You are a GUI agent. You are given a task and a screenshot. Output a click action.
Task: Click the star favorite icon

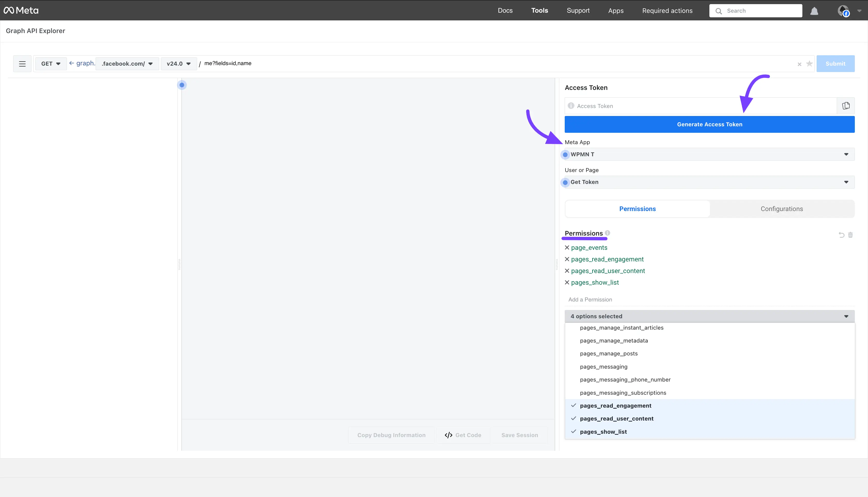click(809, 64)
